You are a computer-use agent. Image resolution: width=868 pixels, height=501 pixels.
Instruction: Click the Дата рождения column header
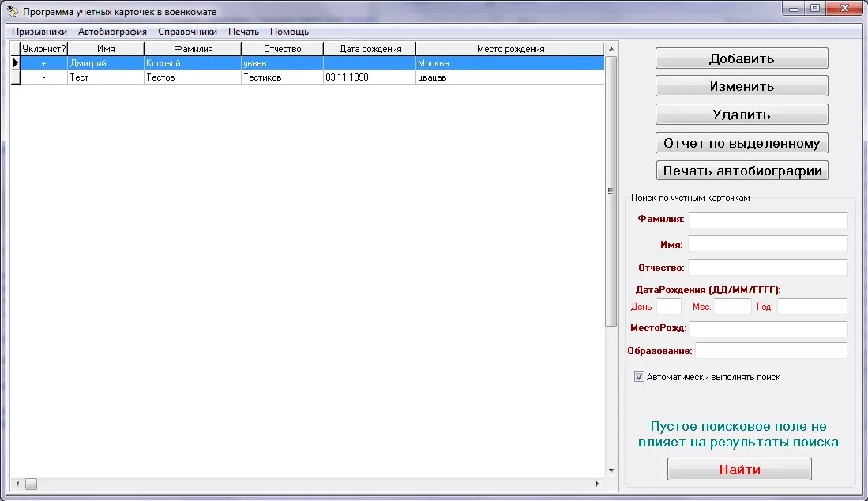(x=370, y=49)
